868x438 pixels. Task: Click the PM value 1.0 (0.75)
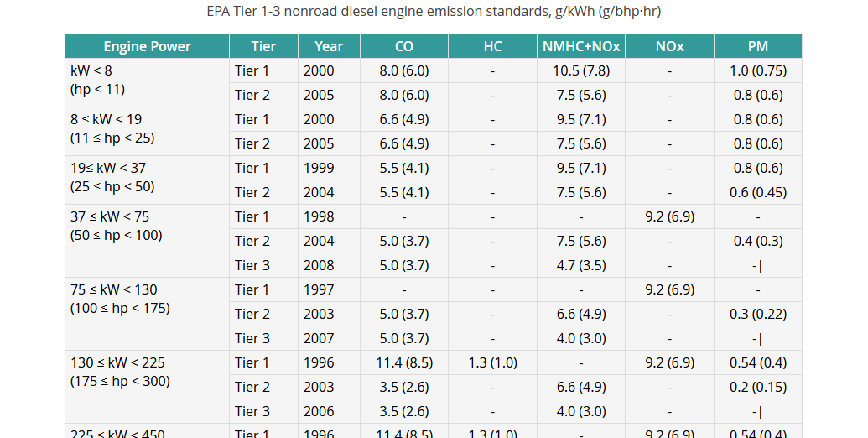(x=758, y=70)
